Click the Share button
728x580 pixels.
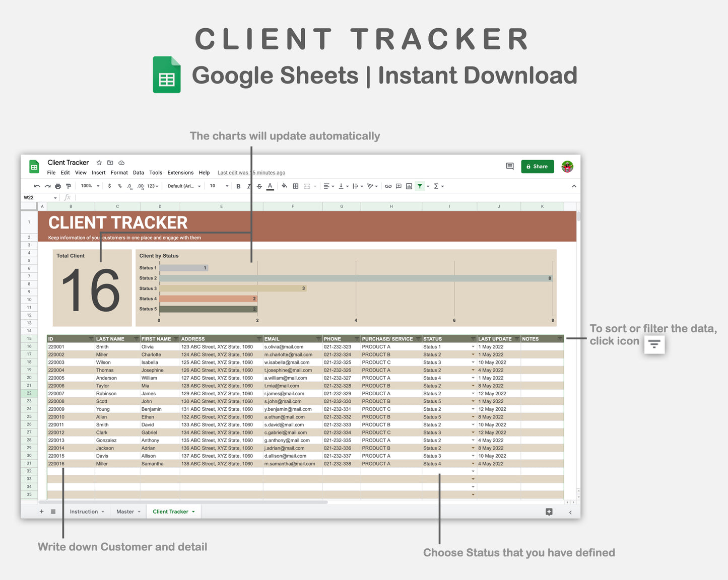pyautogui.click(x=537, y=167)
